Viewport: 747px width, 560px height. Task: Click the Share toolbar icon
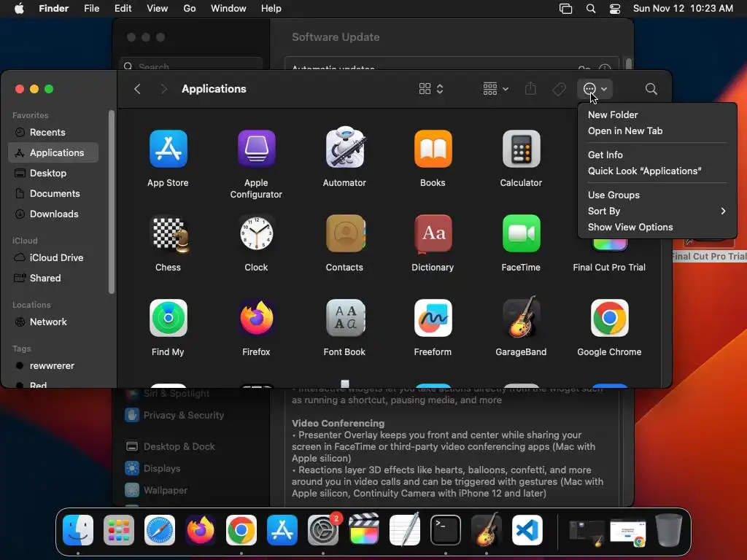(530, 89)
